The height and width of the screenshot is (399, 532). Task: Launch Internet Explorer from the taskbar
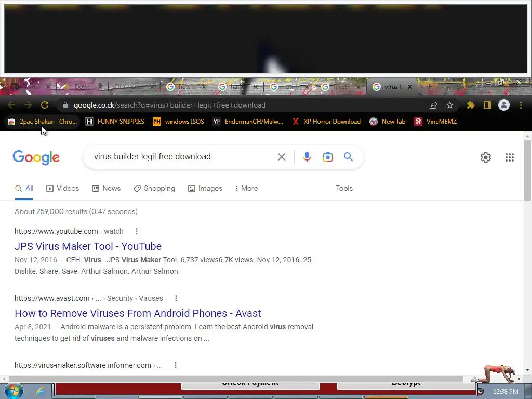[x=41, y=391]
